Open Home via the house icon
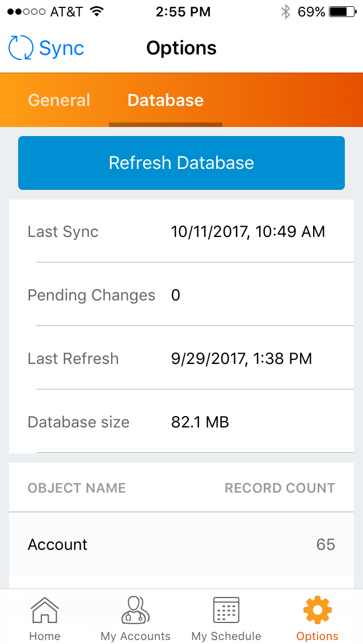Image resolution: width=363 pixels, height=644 pixels. tap(45, 612)
